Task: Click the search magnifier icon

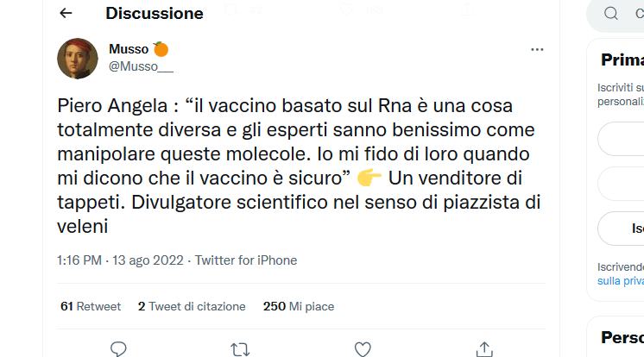Action: point(611,14)
